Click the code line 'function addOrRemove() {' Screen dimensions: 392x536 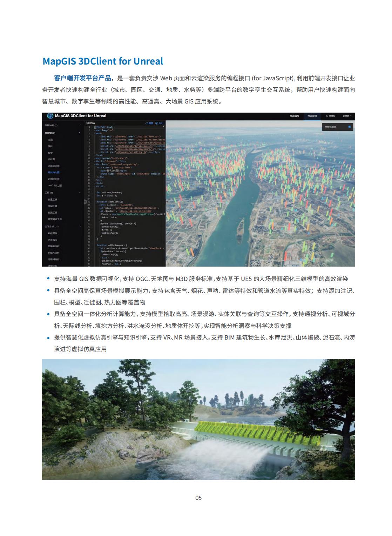(113, 245)
